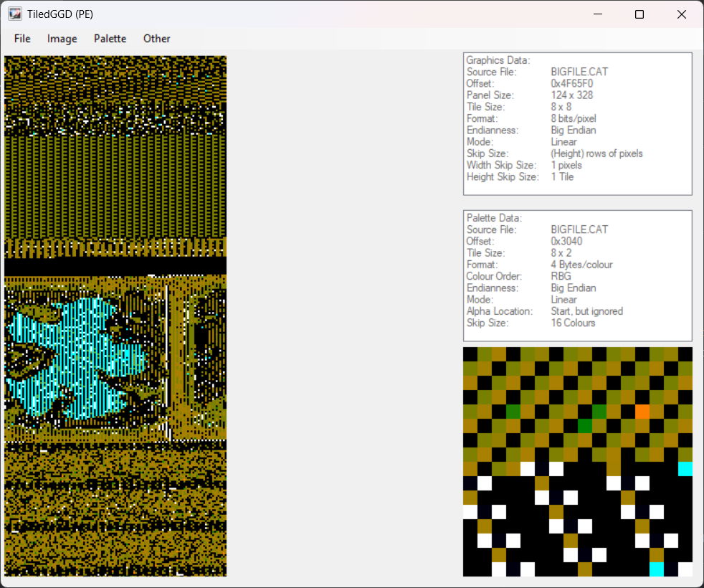Open the Image menu
The width and height of the screenshot is (704, 588).
click(62, 39)
